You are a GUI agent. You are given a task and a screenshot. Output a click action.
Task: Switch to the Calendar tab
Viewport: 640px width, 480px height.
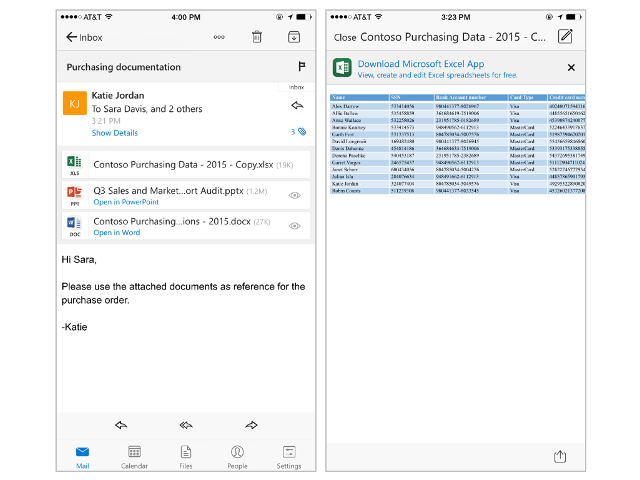[134, 456]
